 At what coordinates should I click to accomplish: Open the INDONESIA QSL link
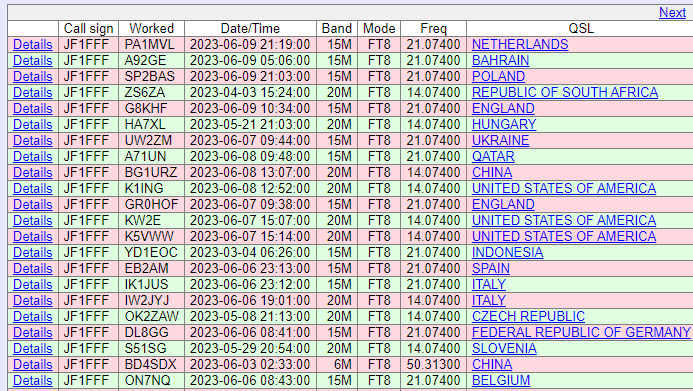click(507, 252)
